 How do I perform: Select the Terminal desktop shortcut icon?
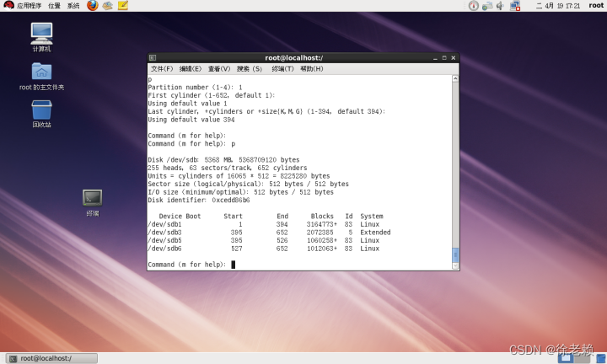tap(93, 203)
